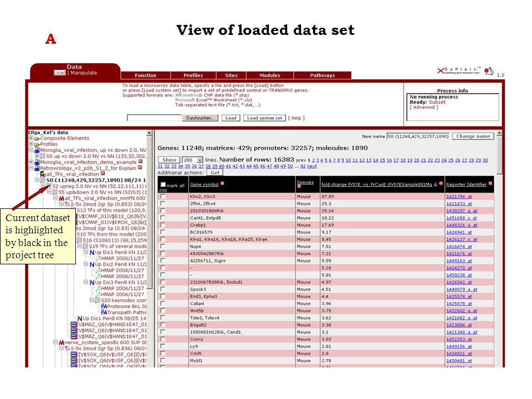Check the box for the Nope row
Image resolution: width=532 pixels, height=399 pixels.
(163, 246)
